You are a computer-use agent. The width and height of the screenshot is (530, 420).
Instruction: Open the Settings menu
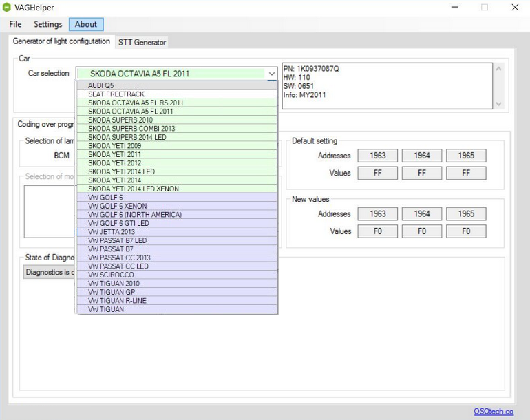[48, 24]
